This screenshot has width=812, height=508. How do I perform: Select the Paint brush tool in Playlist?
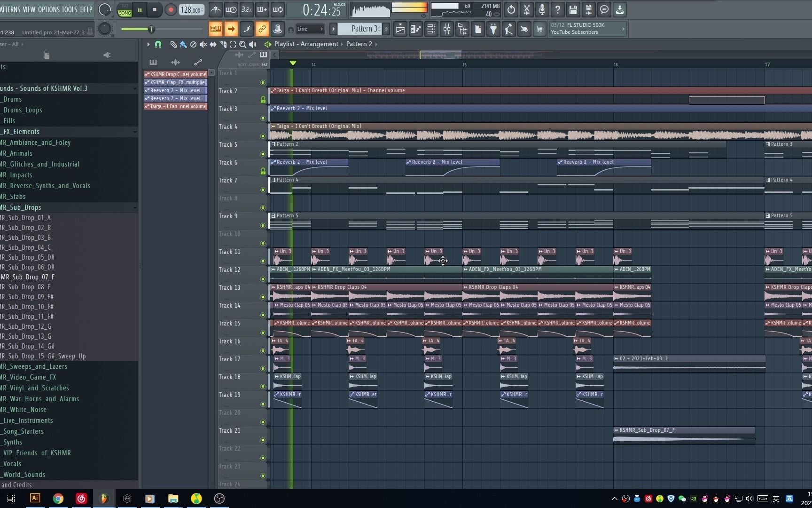coord(183,44)
